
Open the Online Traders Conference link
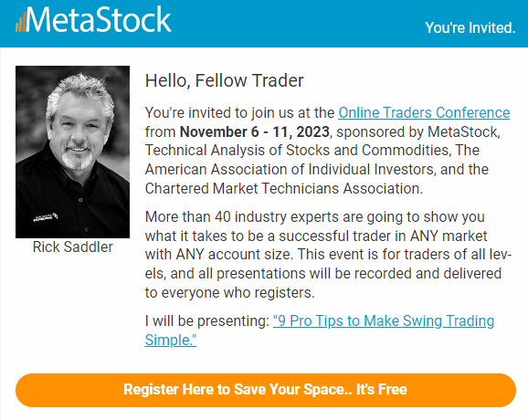point(424,112)
